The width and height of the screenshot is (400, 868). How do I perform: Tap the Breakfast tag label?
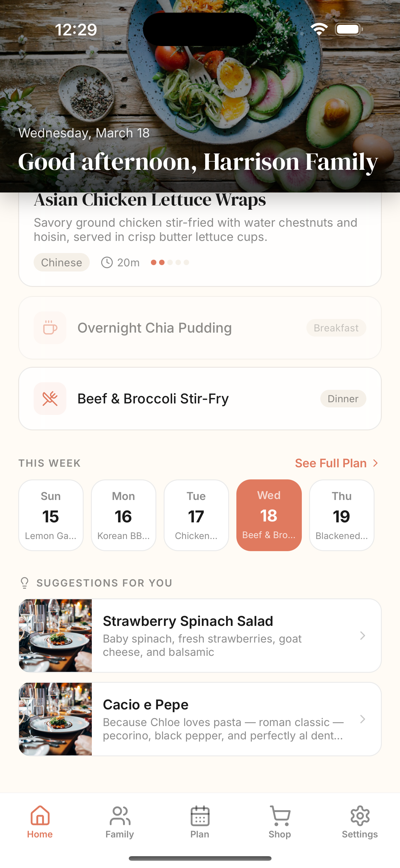(x=336, y=328)
